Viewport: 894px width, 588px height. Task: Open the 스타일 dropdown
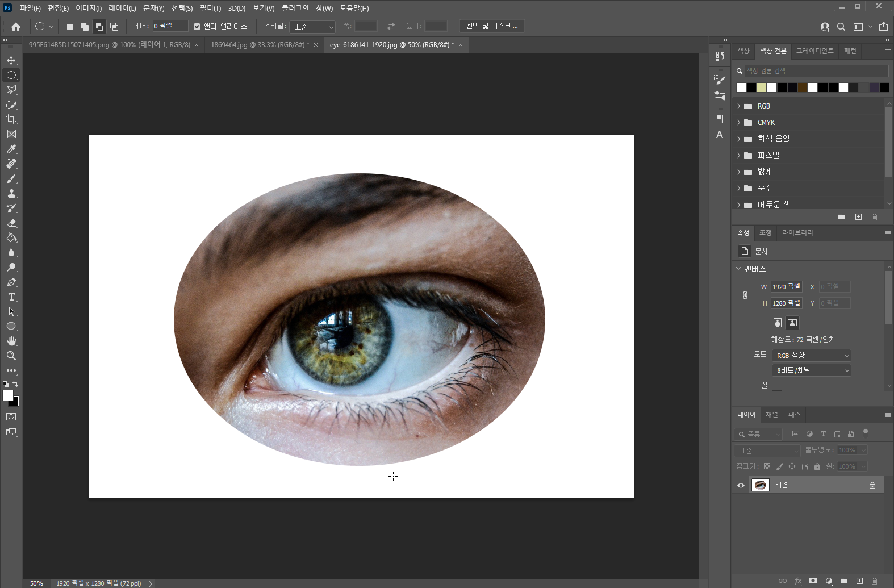[x=313, y=27]
